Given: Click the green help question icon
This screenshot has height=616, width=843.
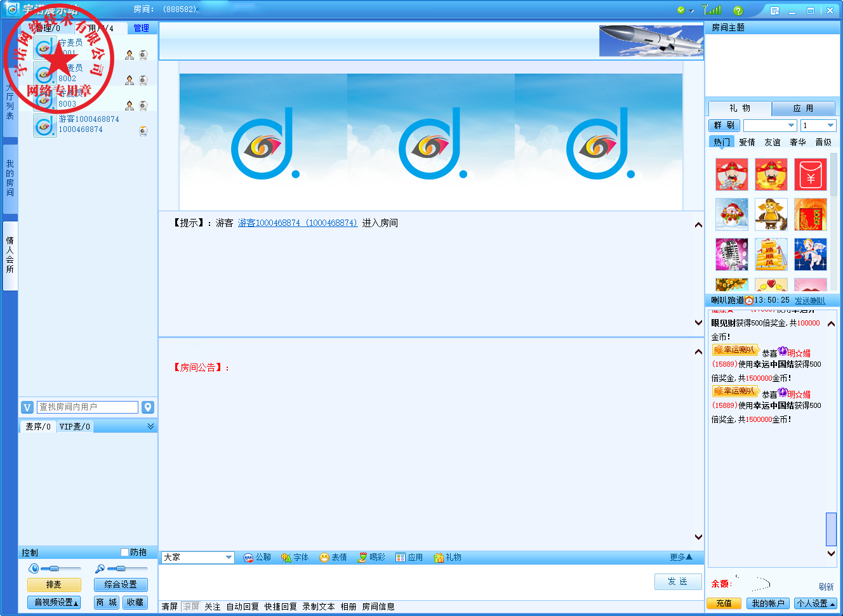Looking at the screenshot, I should point(738,10).
